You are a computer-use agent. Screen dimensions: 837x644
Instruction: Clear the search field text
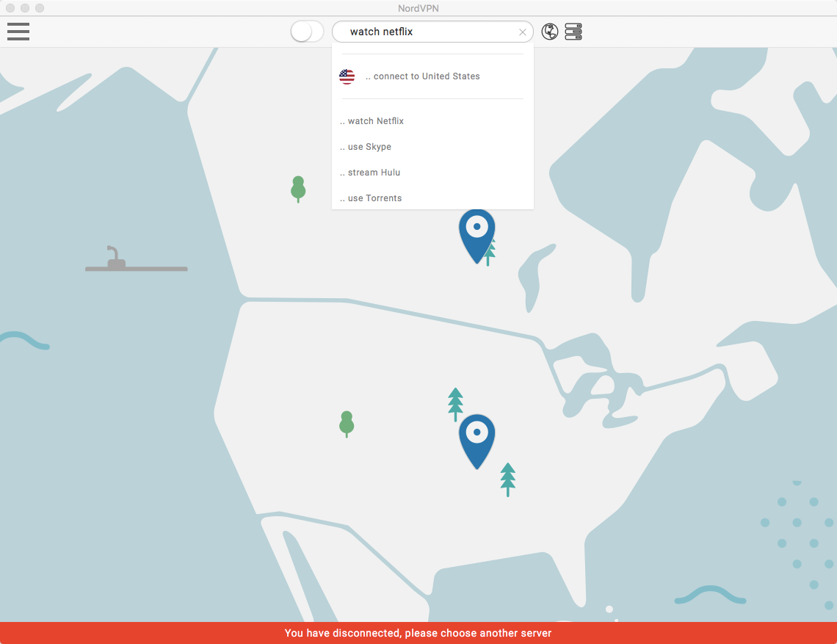coord(523,32)
